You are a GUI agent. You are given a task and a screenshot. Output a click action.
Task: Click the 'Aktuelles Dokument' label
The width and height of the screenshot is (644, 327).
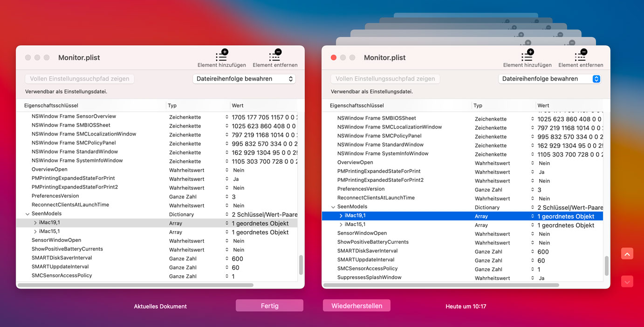[160, 307]
